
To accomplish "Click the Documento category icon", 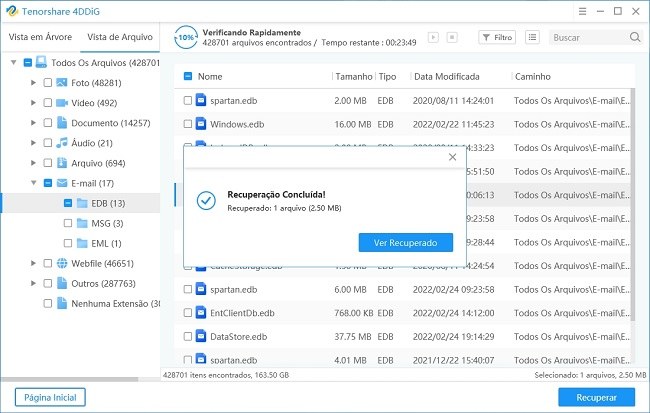I will [x=62, y=122].
